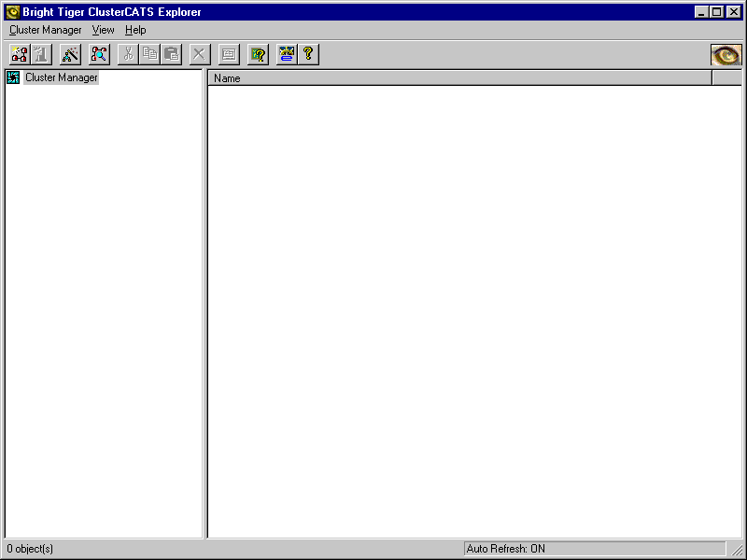
Task: Click the Copy toolbar icon
Action: pyautogui.click(x=149, y=54)
